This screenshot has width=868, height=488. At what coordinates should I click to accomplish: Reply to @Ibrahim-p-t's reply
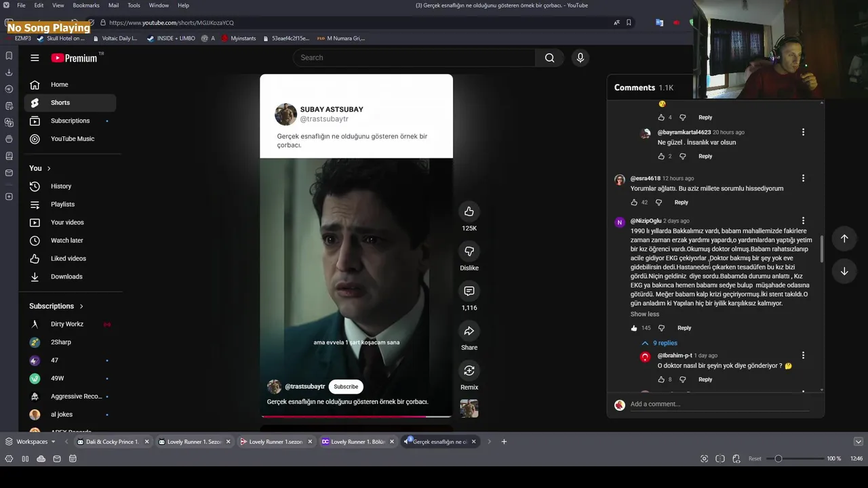[705, 380]
